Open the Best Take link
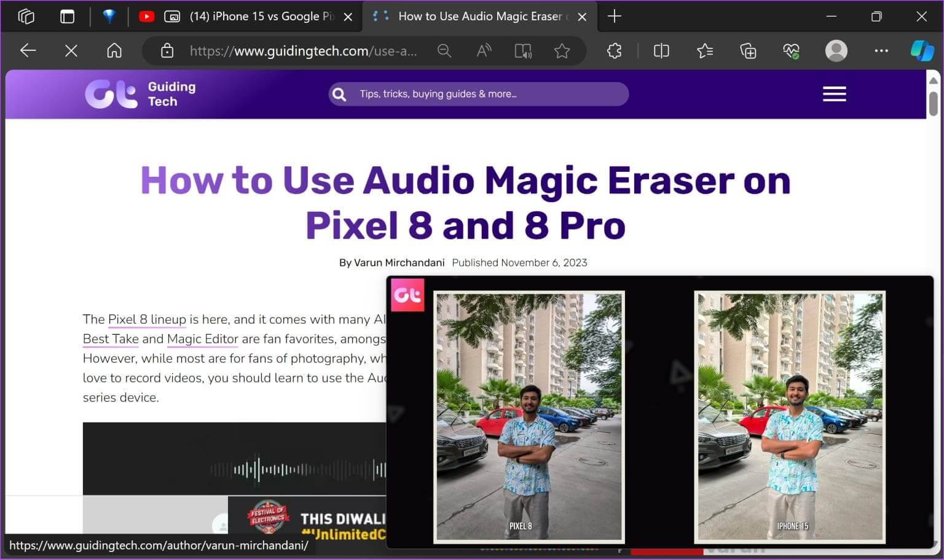944x560 pixels. click(x=111, y=339)
